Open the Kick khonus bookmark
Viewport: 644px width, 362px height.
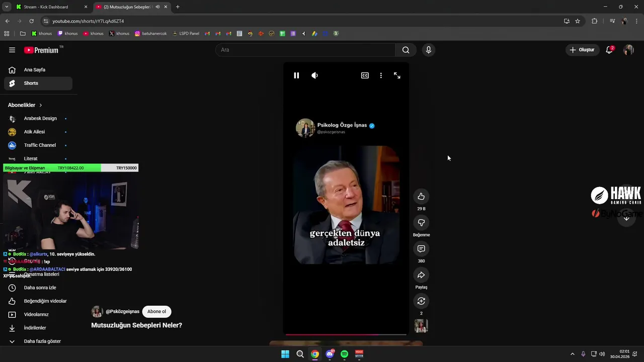coord(42,34)
